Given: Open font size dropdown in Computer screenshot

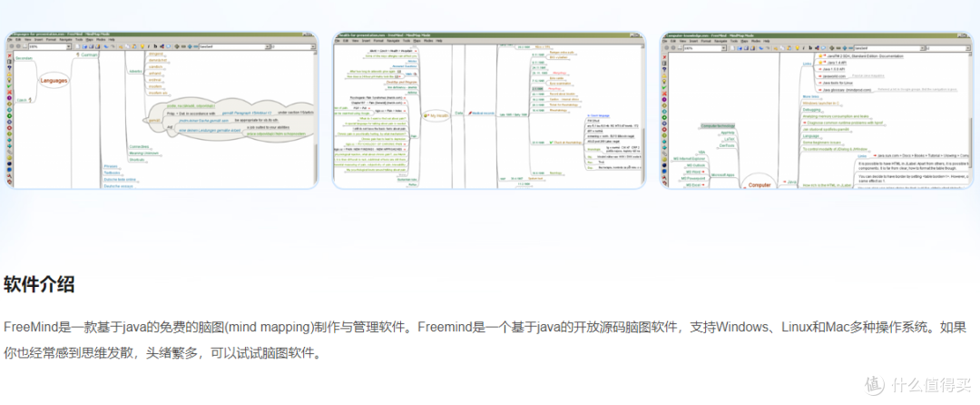Looking at the screenshot, I should pyautogui.click(x=948, y=48).
